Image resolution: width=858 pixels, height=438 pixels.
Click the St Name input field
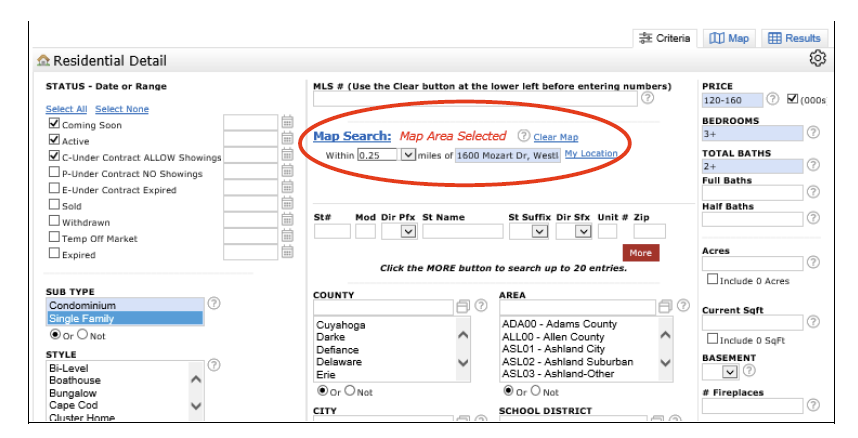pyautogui.click(x=462, y=232)
